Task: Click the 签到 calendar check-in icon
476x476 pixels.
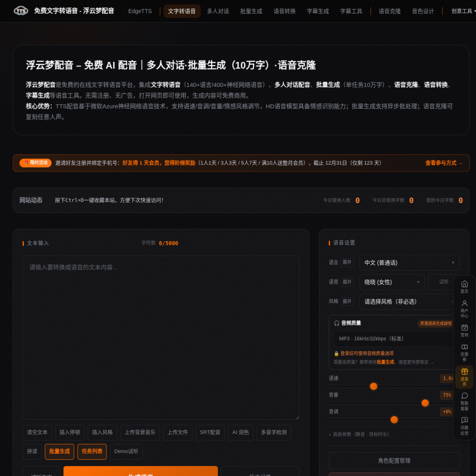Action: 464,331
